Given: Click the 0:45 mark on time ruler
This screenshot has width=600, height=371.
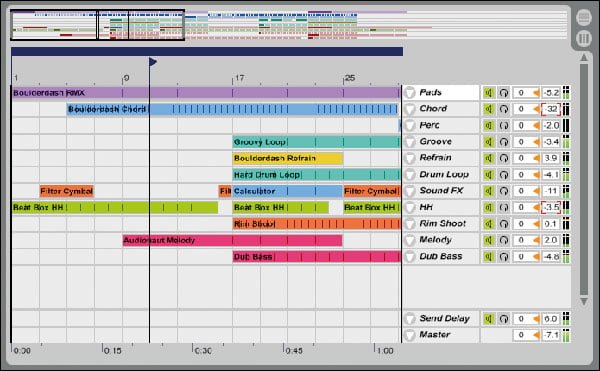Looking at the screenshot, I should [x=294, y=351].
